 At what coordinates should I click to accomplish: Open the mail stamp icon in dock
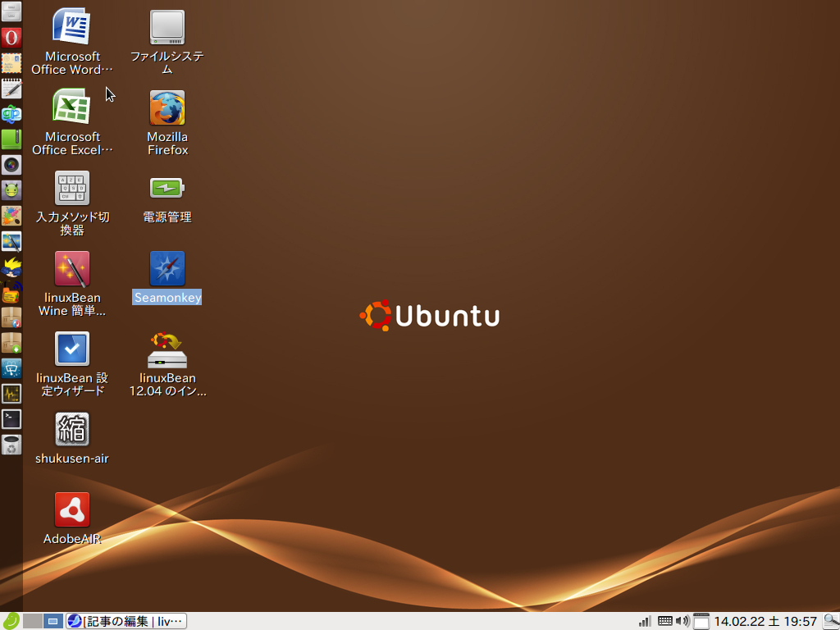click(x=11, y=63)
